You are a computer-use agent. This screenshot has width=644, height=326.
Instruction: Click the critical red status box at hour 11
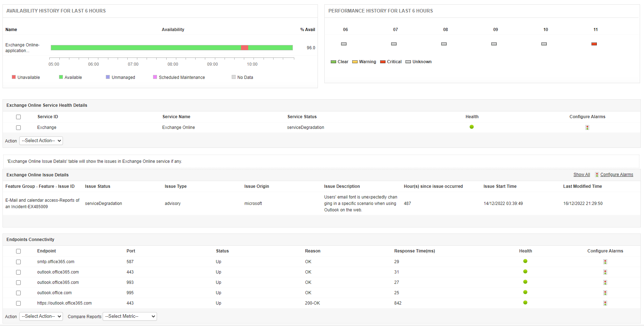pyautogui.click(x=594, y=44)
